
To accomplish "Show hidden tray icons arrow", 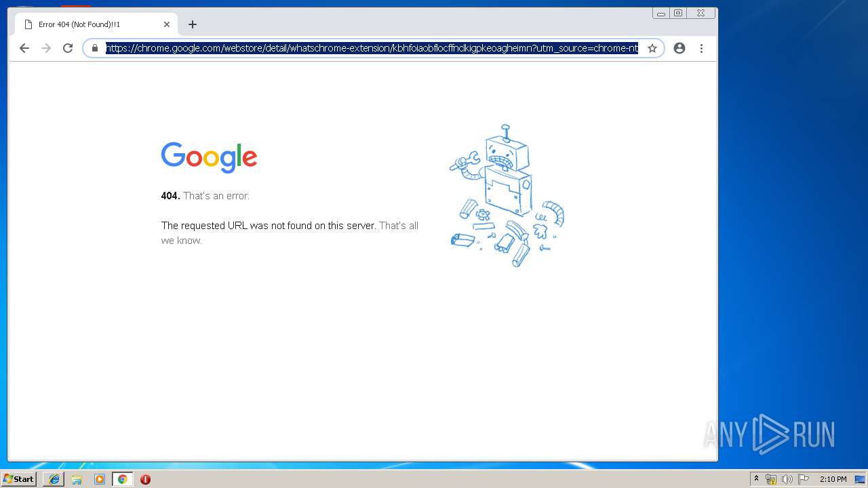I will 756,479.
